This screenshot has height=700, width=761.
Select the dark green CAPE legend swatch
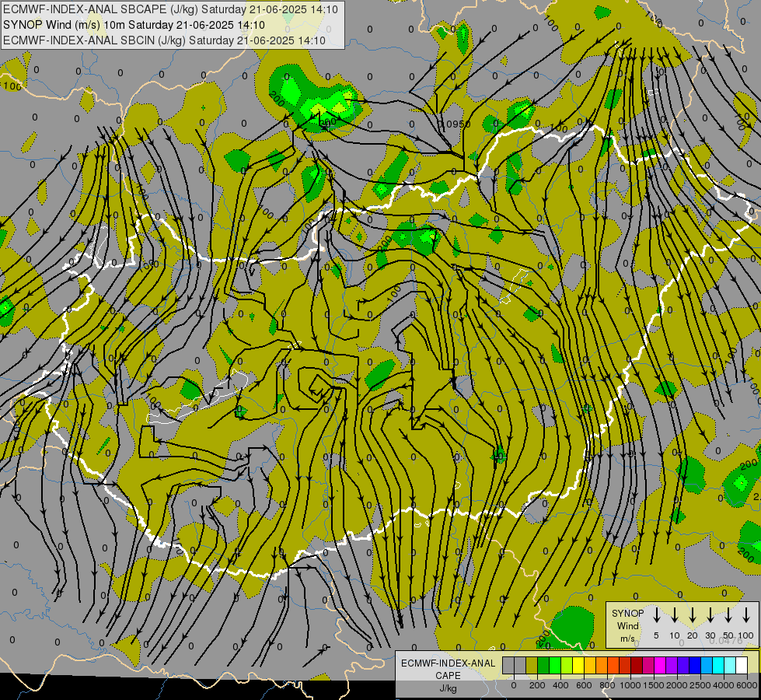point(543,665)
